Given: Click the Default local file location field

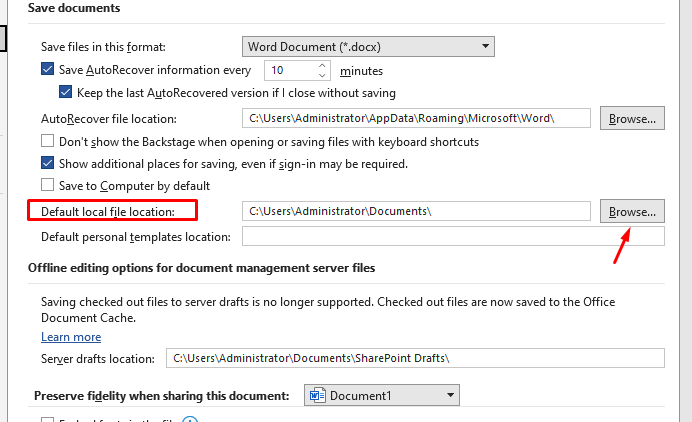Looking at the screenshot, I should click(416, 211).
